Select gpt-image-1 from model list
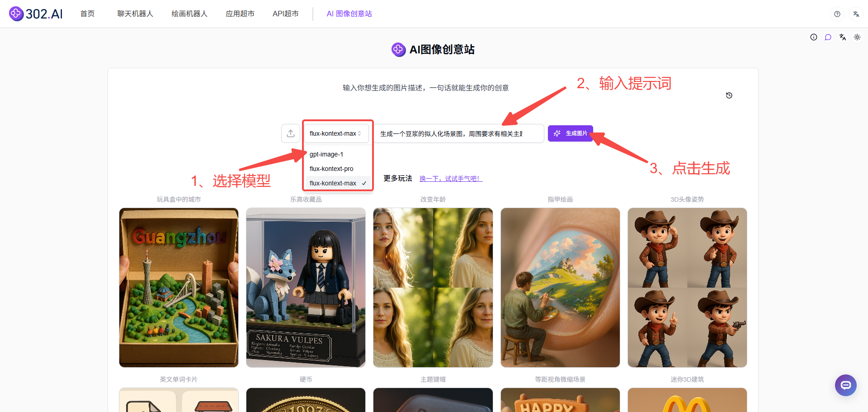 [x=326, y=154]
